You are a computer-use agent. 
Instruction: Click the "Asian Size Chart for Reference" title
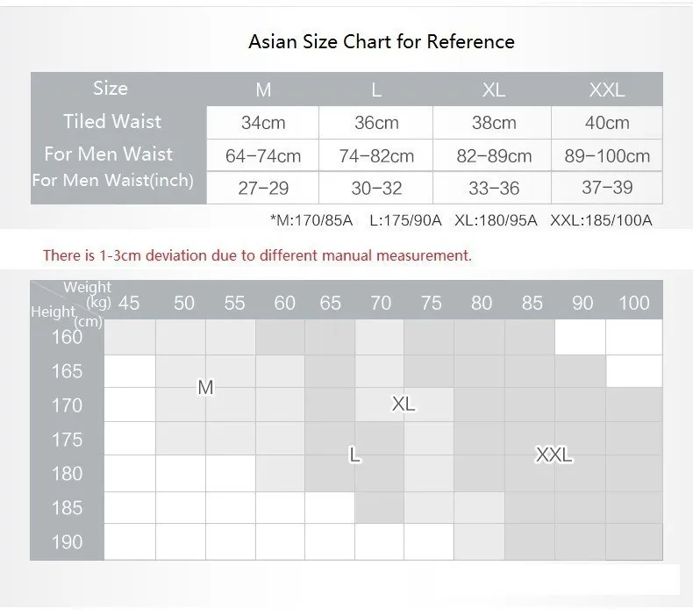click(x=381, y=41)
